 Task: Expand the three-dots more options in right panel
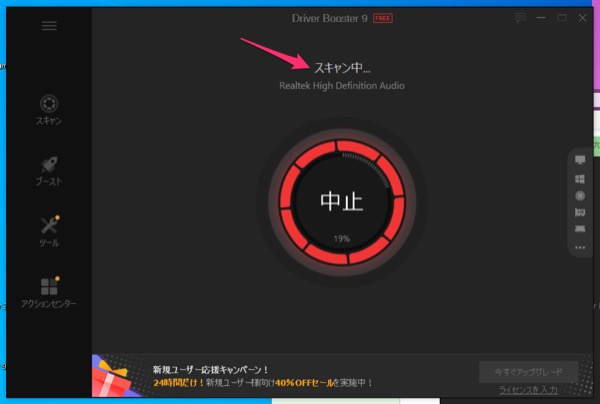click(580, 247)
